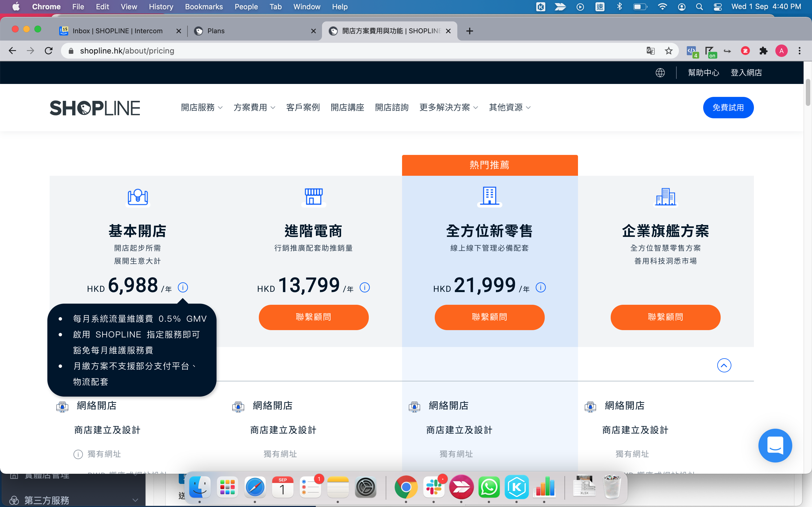Collapse plan features with circled up arrow

[x=724, y=365]
